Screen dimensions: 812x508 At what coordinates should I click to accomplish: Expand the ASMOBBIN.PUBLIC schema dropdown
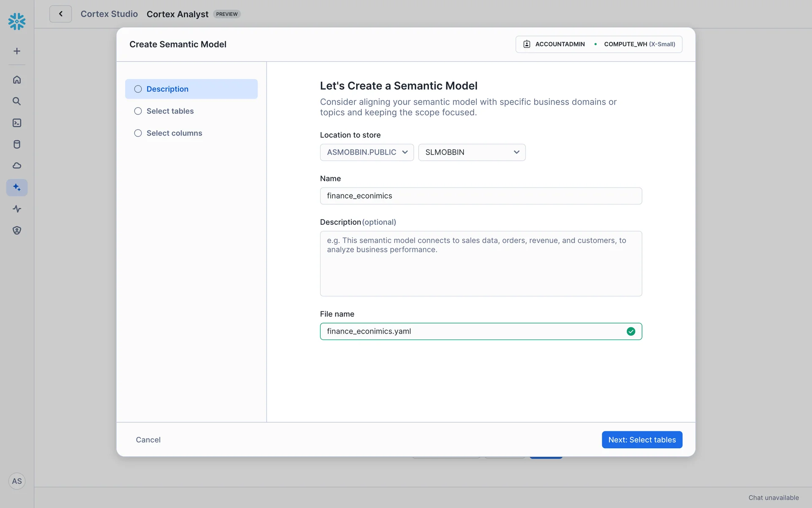click(366, 152)
